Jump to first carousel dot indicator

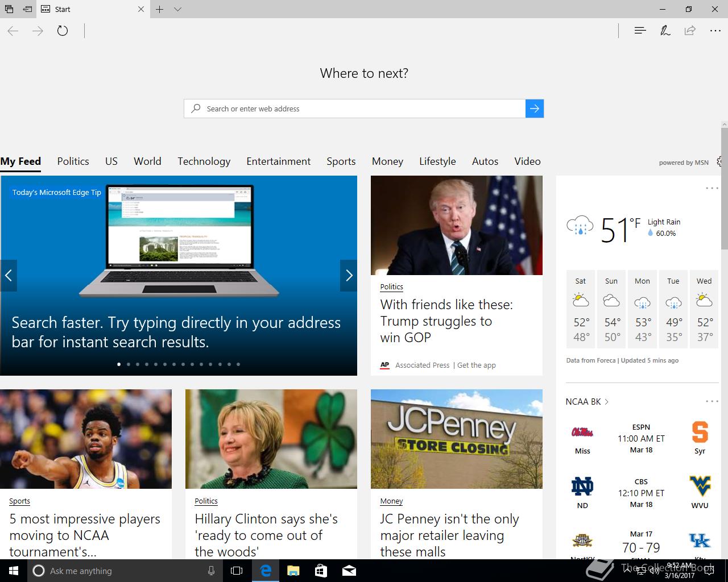119,364
